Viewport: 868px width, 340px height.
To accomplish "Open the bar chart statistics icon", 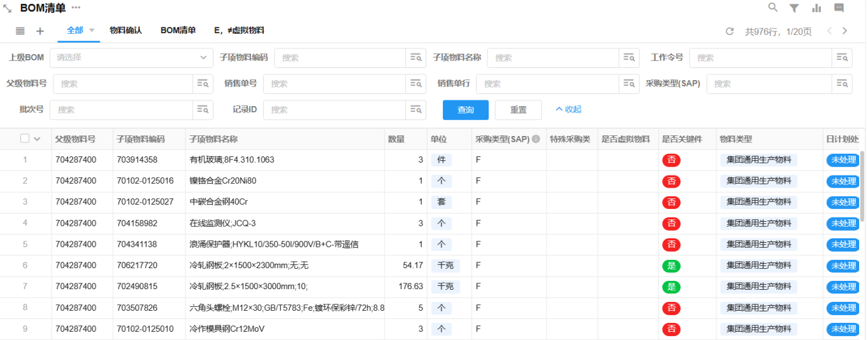I will (x=817, y=8).
